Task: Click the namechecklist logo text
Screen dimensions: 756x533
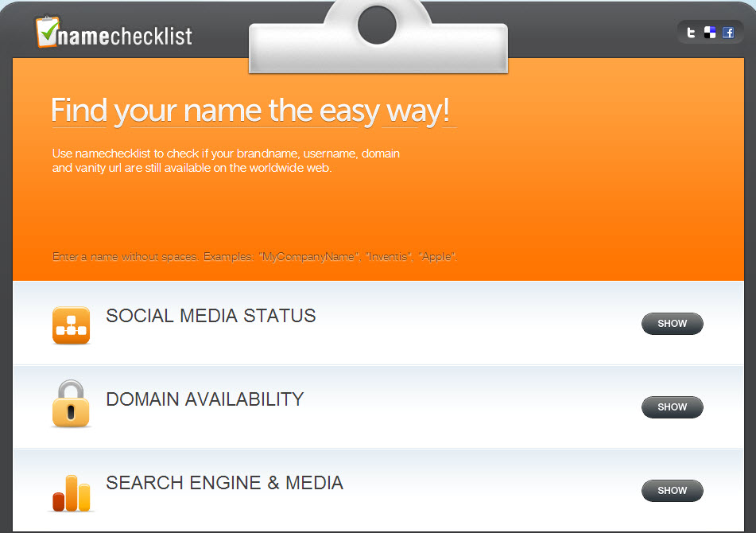Action: click(x=125, y=36)
